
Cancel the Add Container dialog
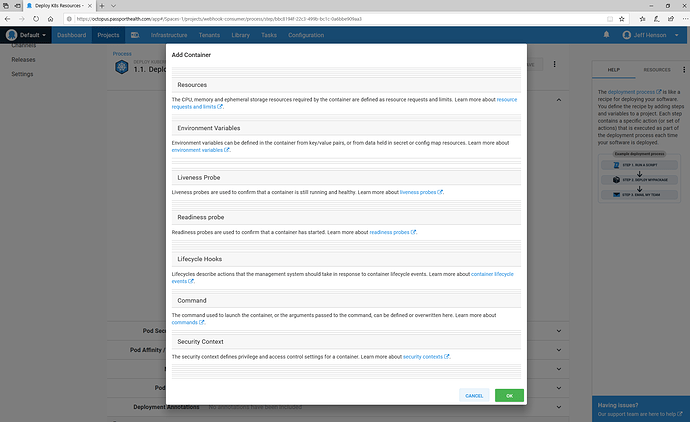point(474,396)
